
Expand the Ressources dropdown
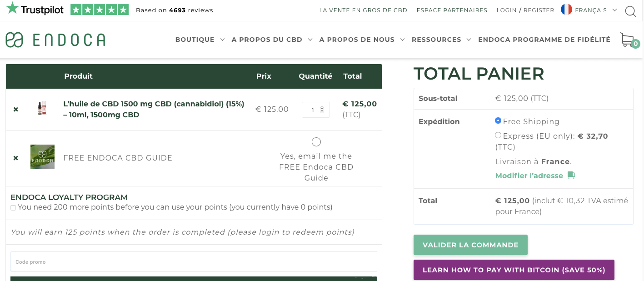point(441,40)
